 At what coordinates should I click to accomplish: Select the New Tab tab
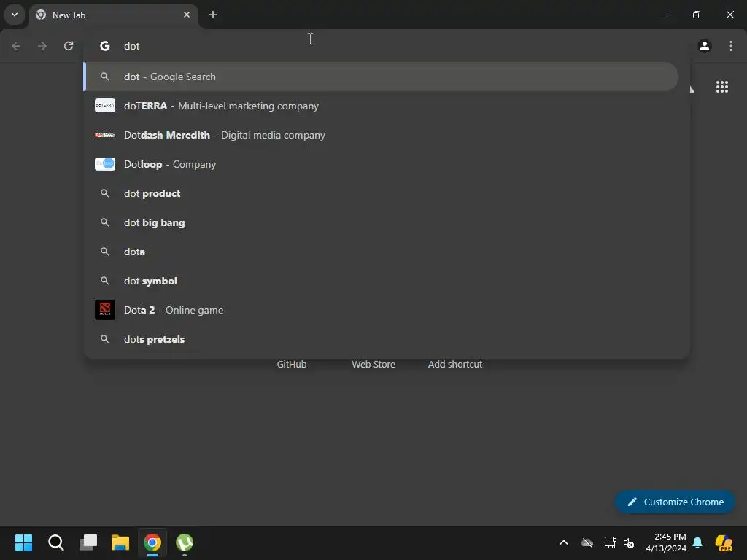click(x=114, y=15)
